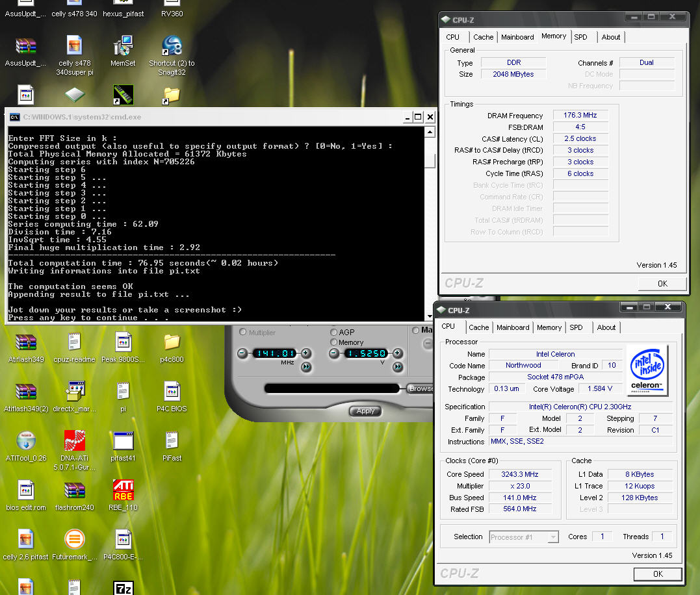The height and width of the screenshot is (595, 700).
Task: Click fast-forward button under MHz display
Action: point(306,367)
